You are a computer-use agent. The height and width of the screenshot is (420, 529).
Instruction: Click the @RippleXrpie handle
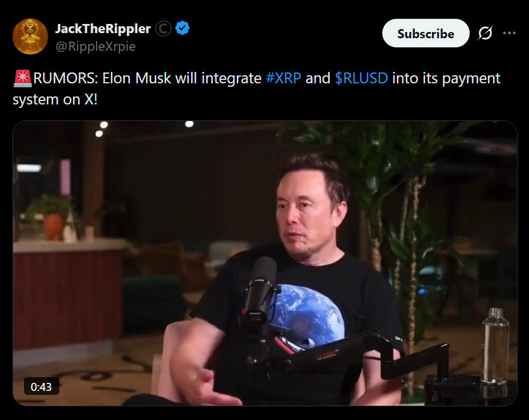click(x=95, y=46)
